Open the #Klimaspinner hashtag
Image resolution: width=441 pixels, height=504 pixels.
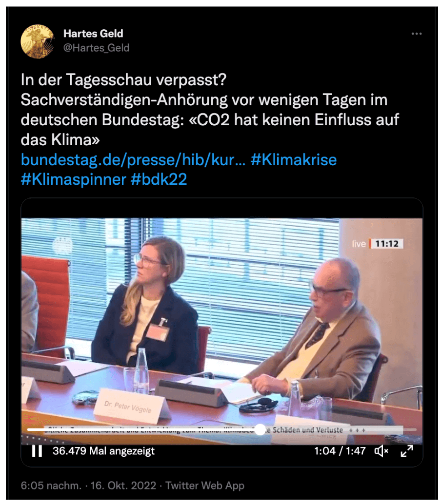coord(74,179)
